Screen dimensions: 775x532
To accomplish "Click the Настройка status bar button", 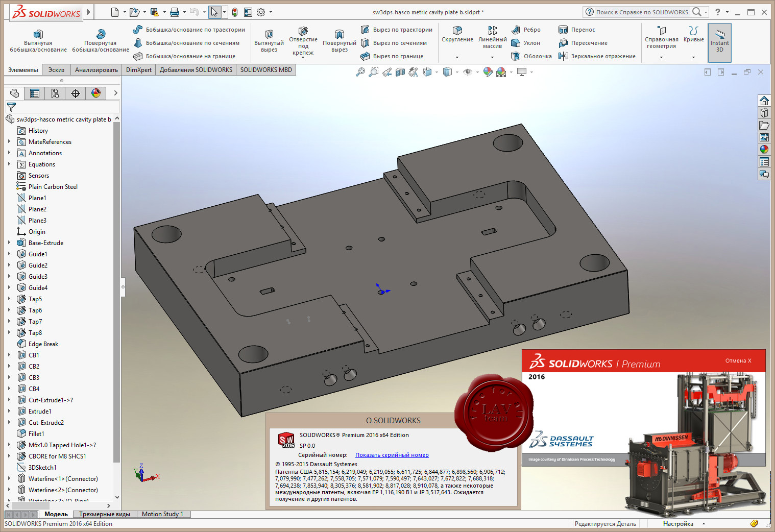I will pyautogui.click(x=678, y=524).
